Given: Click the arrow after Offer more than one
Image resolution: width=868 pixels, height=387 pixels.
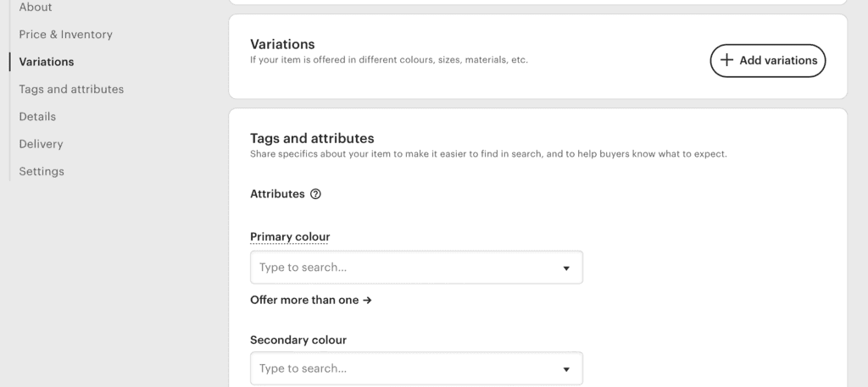Looking at the screenshot, I should [367, 300].
